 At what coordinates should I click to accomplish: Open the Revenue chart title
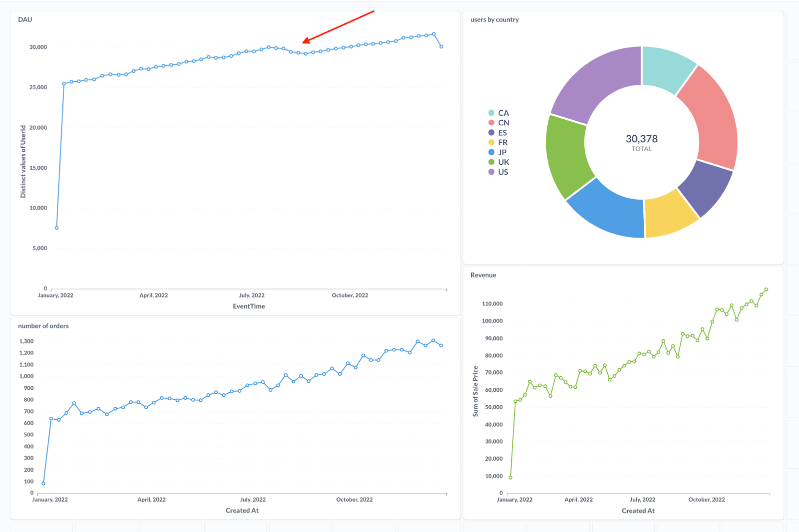(x=483, y=274)
